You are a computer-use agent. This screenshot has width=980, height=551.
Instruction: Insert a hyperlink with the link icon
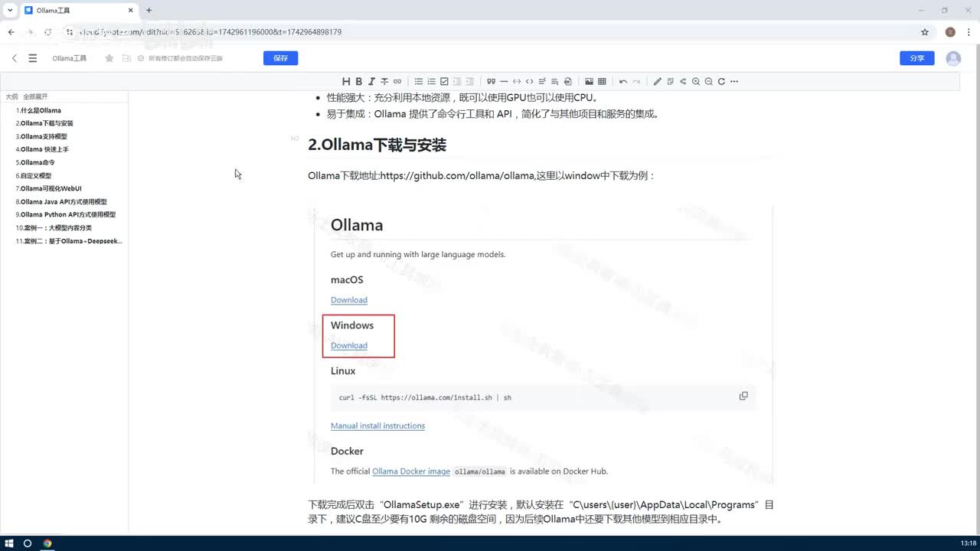click(397, 81)
